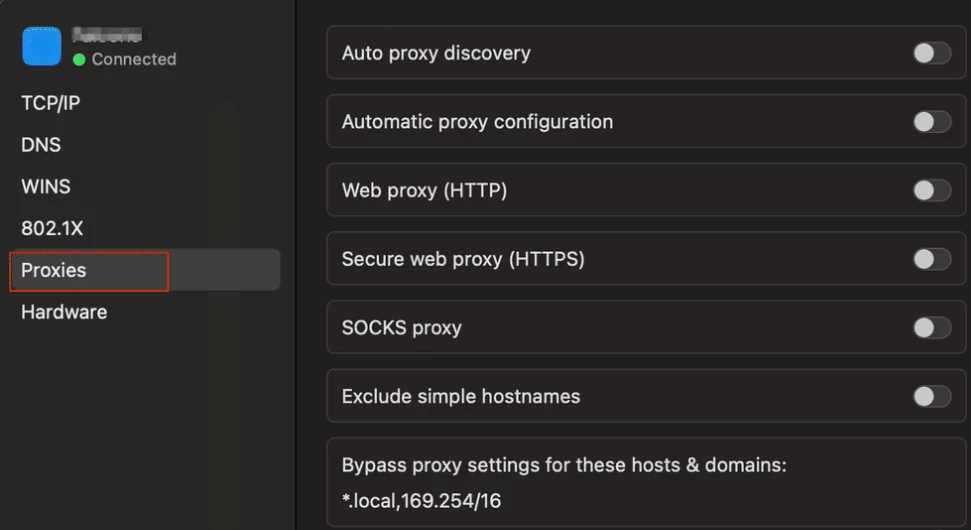This screenshot has height=530, width=971.
Task: Click Bypass proxy settings heading text
Action: coord(564,465)
